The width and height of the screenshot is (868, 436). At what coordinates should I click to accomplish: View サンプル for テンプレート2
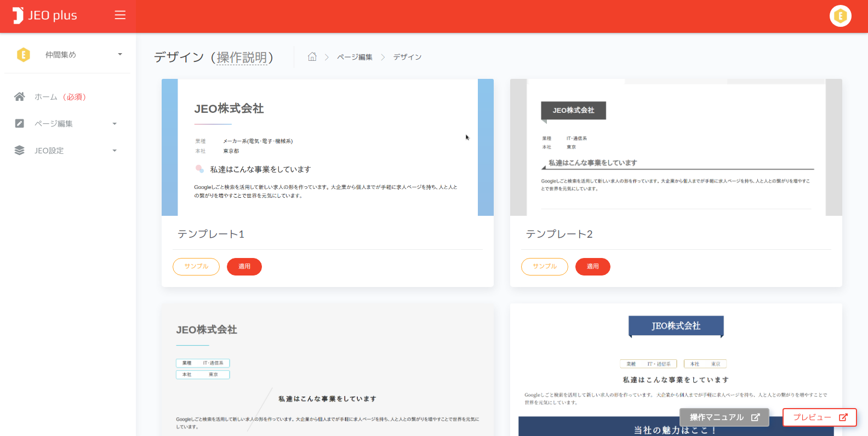point(545,267)
